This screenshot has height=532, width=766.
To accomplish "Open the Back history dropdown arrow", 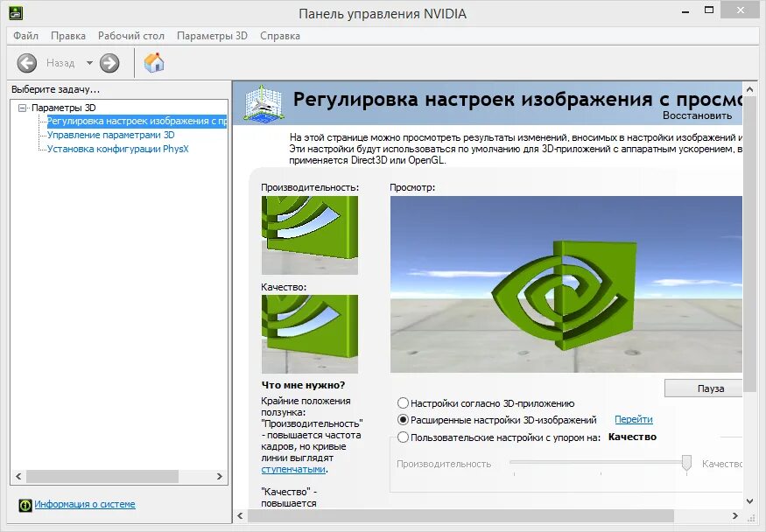I will (x=89, y=63).
